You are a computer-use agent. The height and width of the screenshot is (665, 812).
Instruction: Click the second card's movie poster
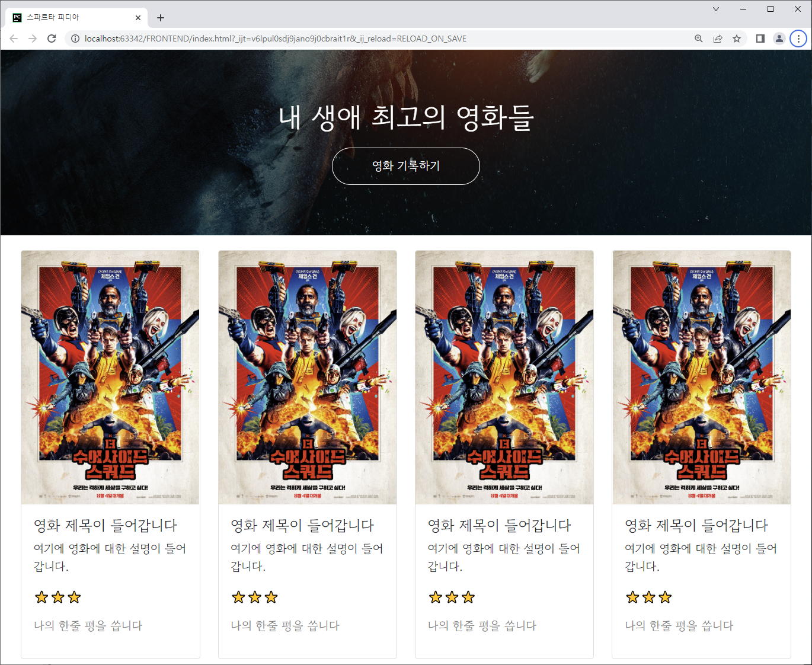[308, 378]
